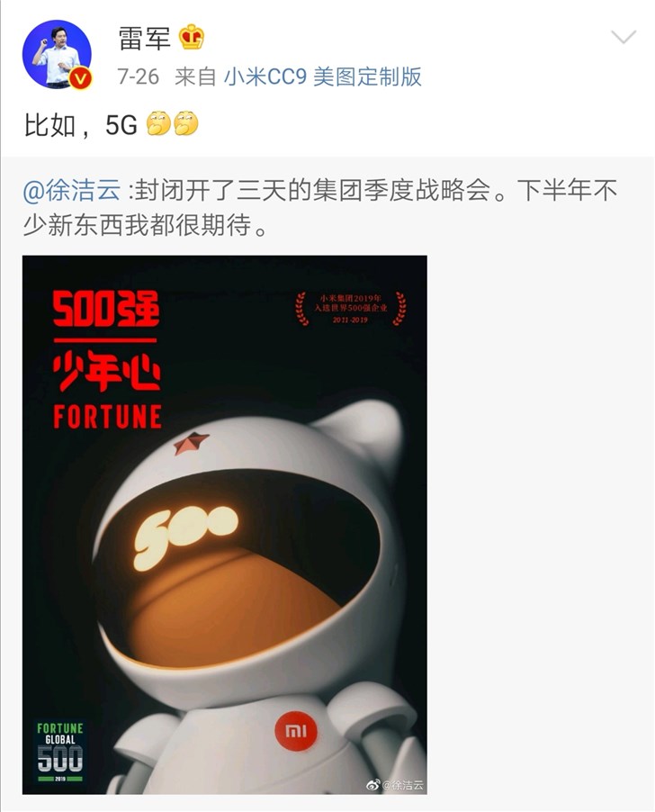Screen dimensions: 655x812
Task: Click the laurel wreath award badge
Action: (350, 309)
